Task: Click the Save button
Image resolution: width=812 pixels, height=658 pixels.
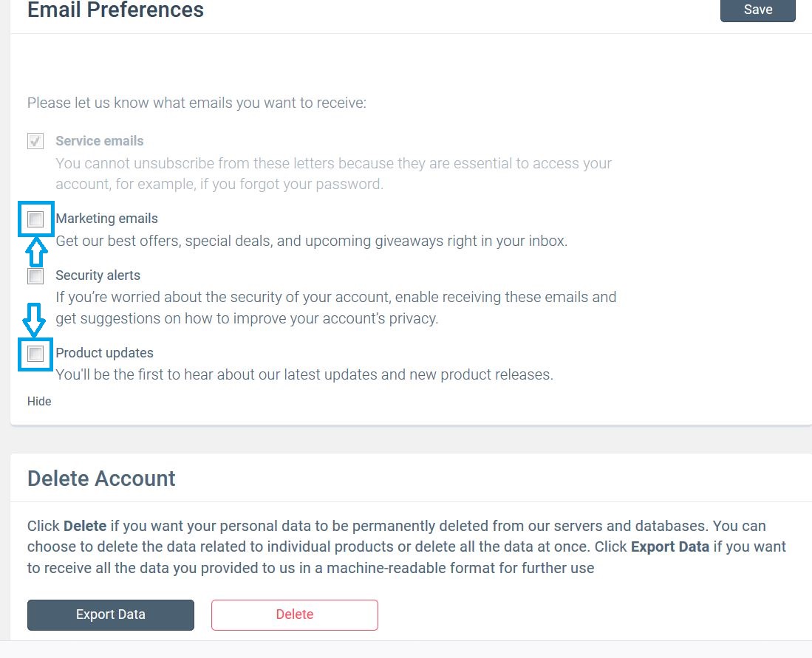Action: (x=757, y=10)
